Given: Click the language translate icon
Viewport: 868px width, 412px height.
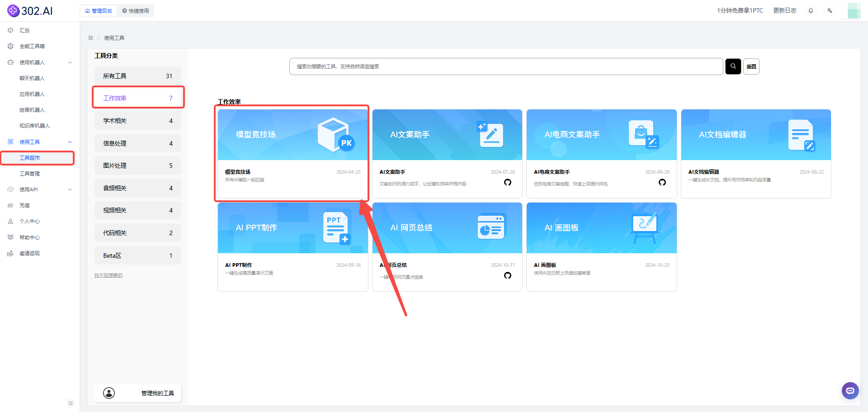Looking at the screenshot, I should click(830, 11).
